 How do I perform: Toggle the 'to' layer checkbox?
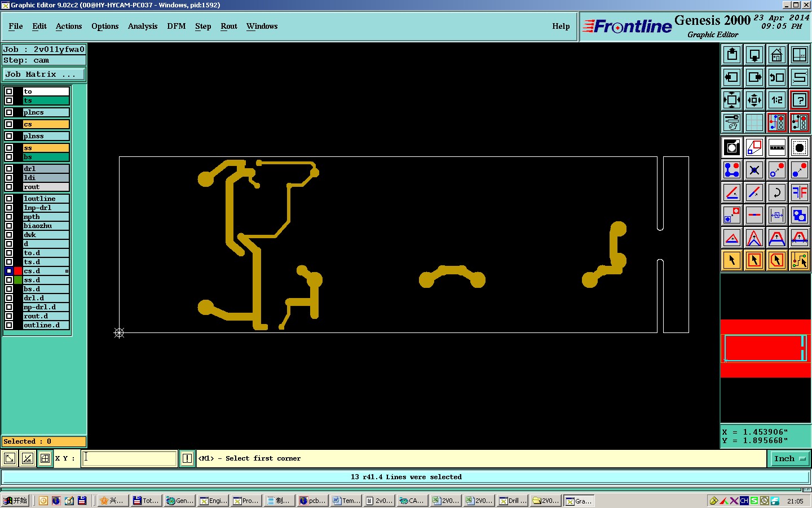9,91
